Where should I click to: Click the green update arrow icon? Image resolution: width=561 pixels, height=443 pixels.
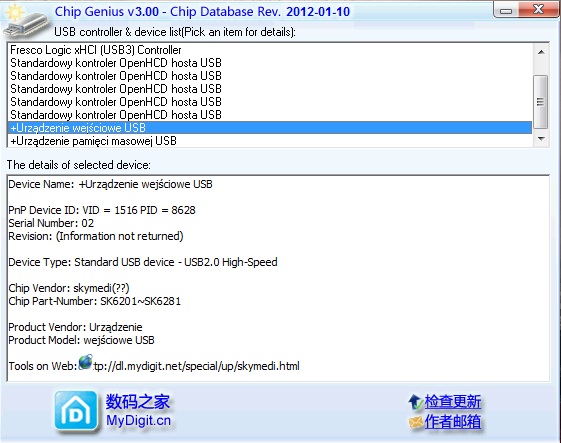[415, 402]
